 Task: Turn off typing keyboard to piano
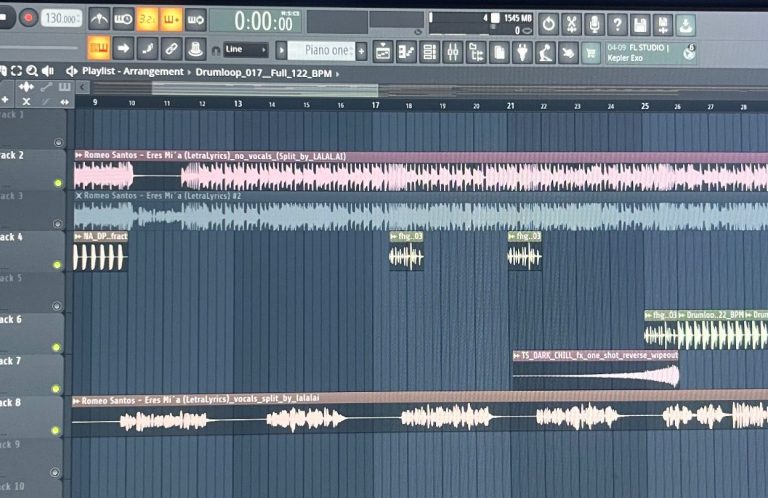(99, 48)
